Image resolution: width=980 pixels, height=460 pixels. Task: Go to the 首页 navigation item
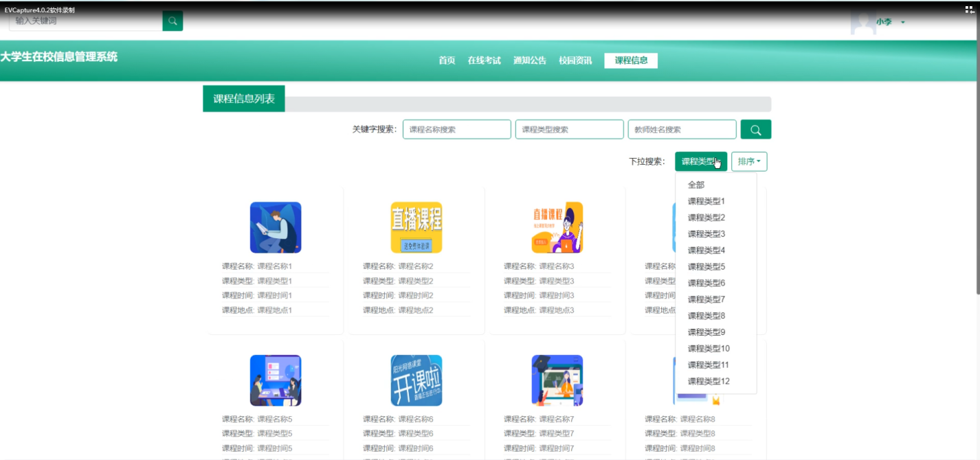tap(447, 60)
